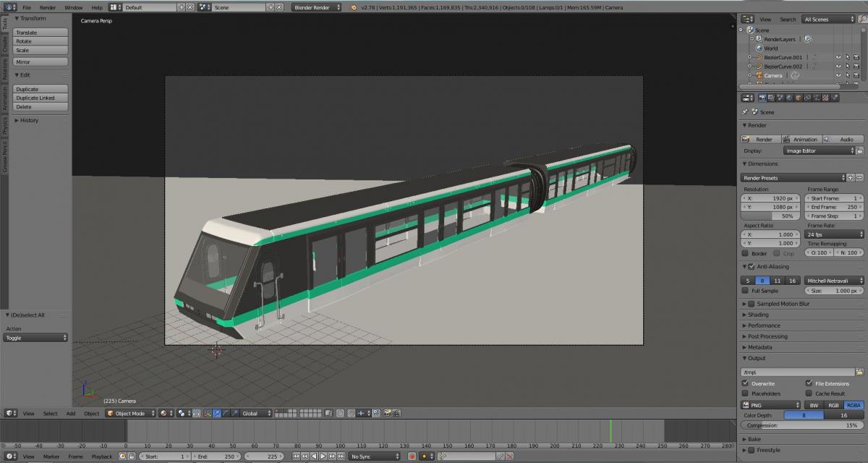The width and height of the screenshot is (868, 463).
Task: Click the translate manipulator arrow icon
Action: click(217, 413)
